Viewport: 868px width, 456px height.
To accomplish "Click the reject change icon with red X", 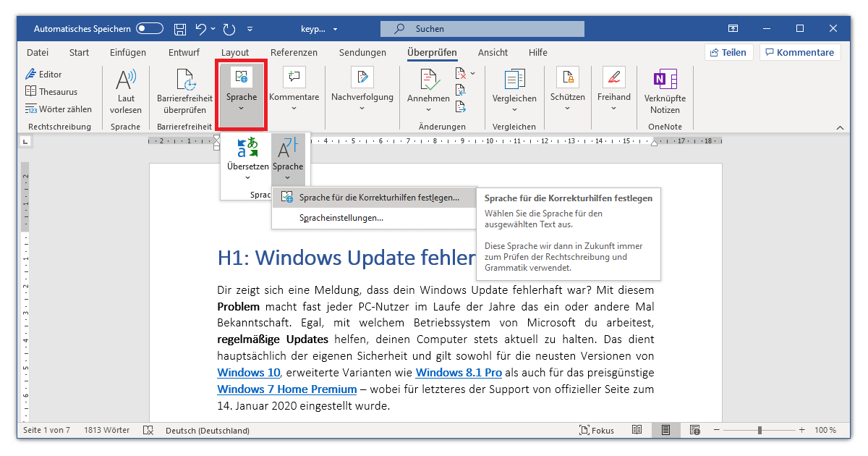I will tap(461, 73).
